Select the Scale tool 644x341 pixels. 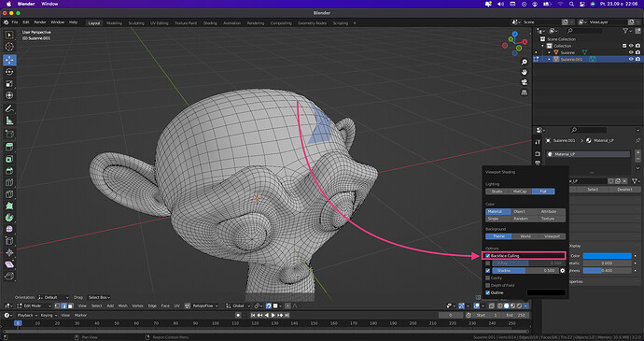click(x=9, y=83)
